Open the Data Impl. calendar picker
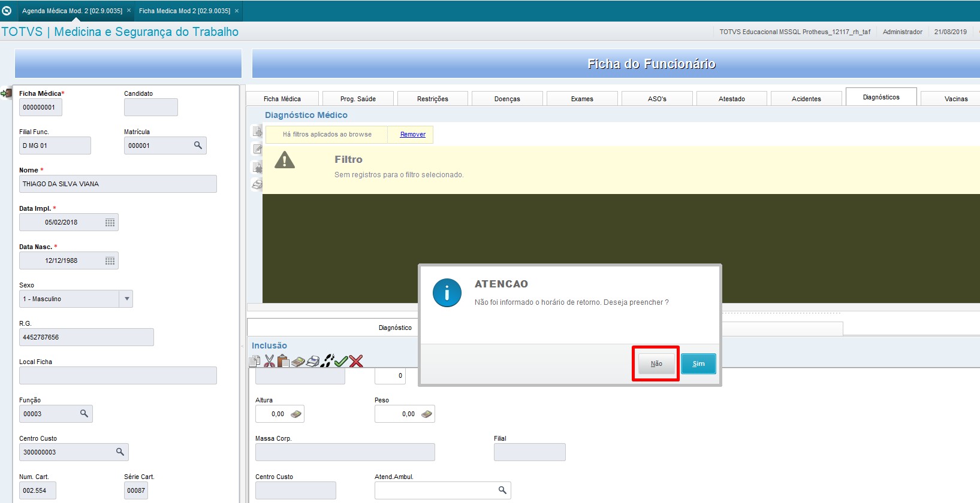 pos(110,222)
